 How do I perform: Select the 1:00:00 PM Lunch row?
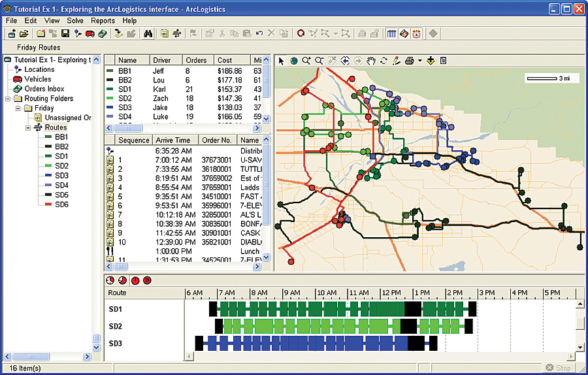pyautogui.click(x=184, y=252)
